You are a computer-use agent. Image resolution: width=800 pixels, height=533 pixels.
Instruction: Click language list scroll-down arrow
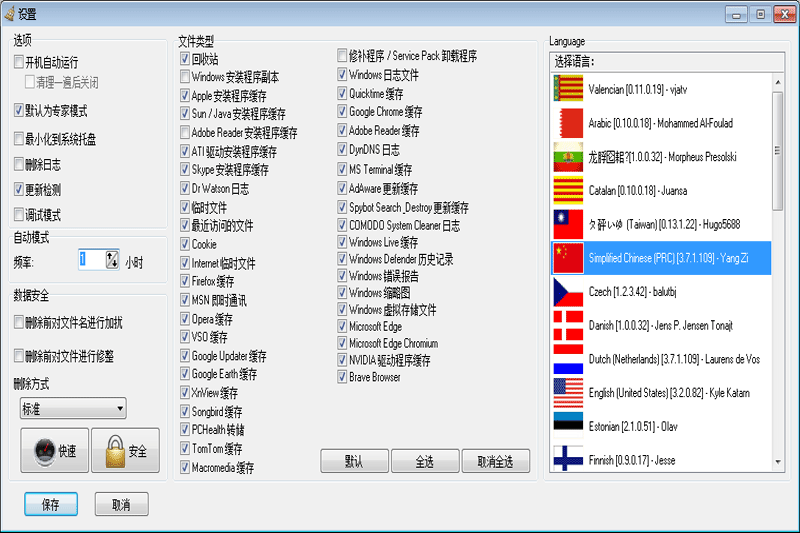click(778, 462)
